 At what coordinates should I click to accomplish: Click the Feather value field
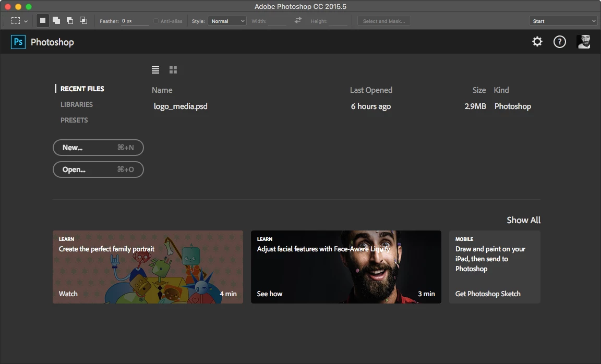[x=135, y=21]
